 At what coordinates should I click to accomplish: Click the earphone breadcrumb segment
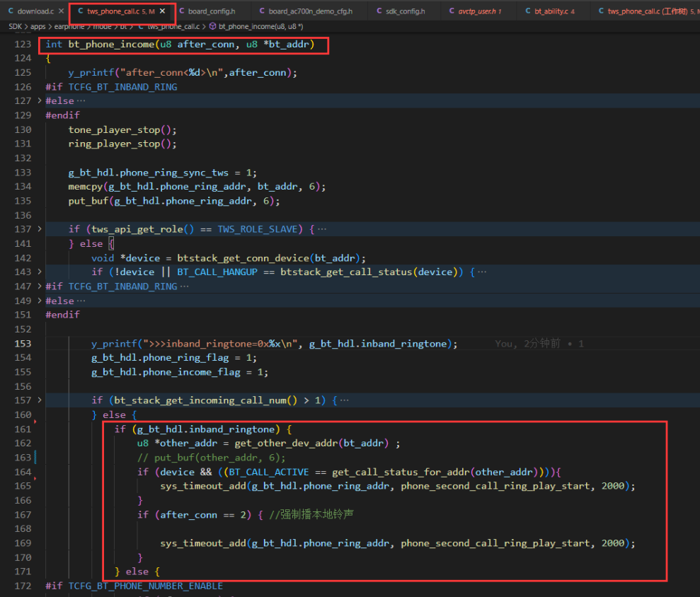[69, 26]
